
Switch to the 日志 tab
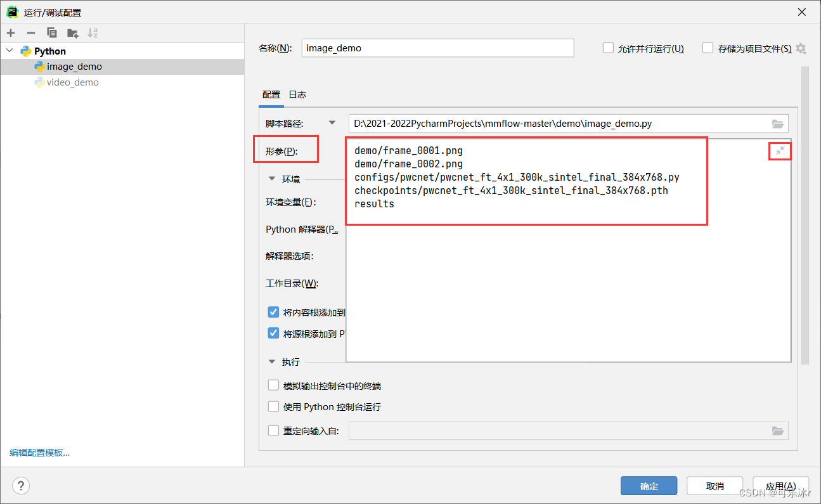click(x=297, y=94)
